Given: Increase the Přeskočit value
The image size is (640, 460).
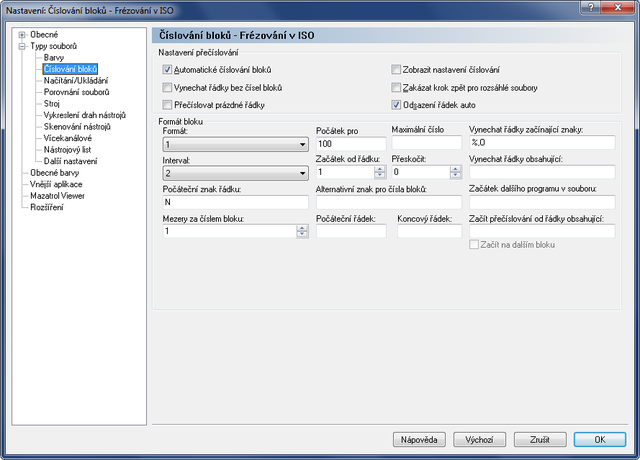Looking at the screenshot, I should (455, 169).
